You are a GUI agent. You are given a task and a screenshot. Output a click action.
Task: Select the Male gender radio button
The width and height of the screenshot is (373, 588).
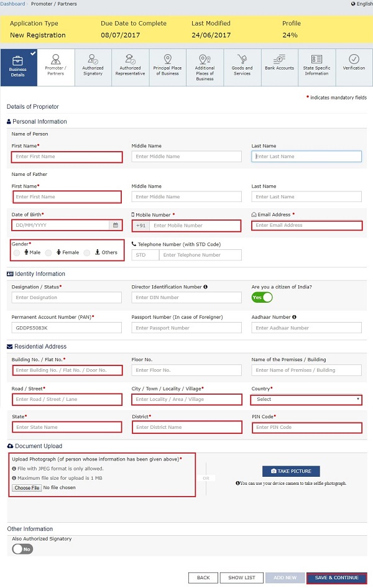tap(16, 252)
